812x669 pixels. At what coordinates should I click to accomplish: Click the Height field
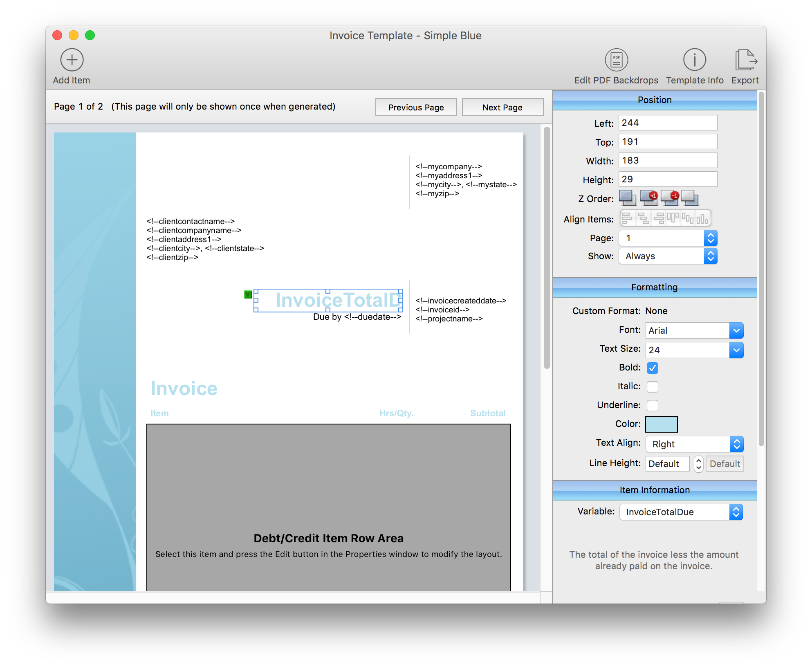(x=668, y=179)
